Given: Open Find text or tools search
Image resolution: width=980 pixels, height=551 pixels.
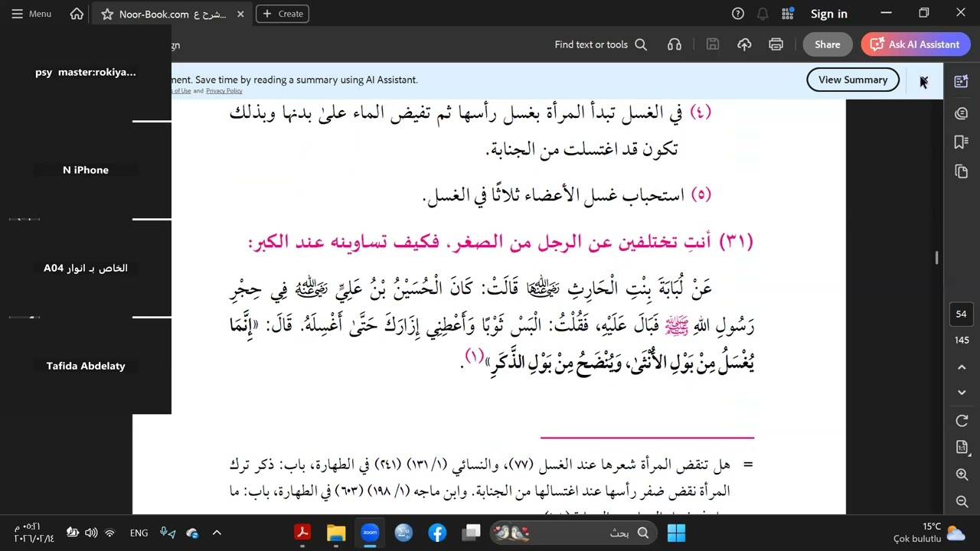Looking at the screenshot, I should 601,44.
